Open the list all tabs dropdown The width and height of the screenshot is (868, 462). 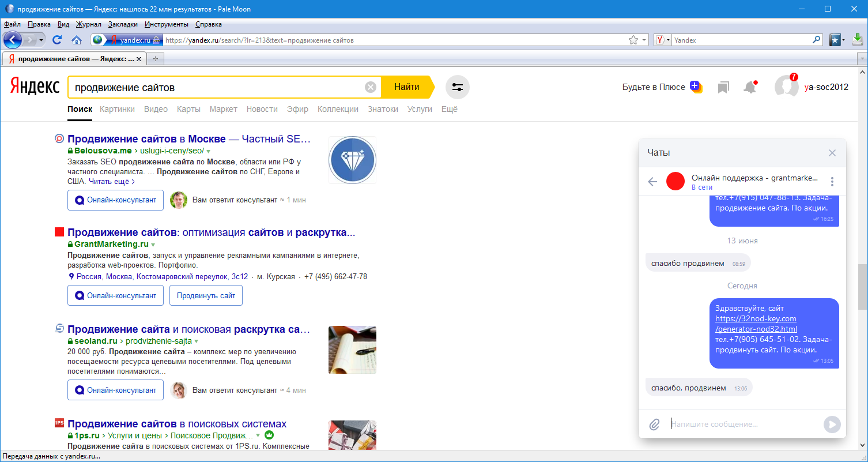862,59
